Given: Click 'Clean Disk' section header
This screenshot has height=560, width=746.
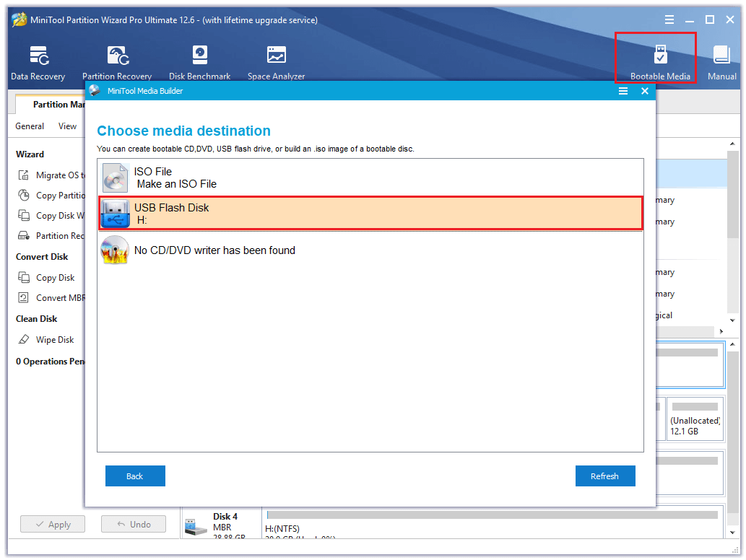Looking at the screenshot, I should tap(37, 318).
